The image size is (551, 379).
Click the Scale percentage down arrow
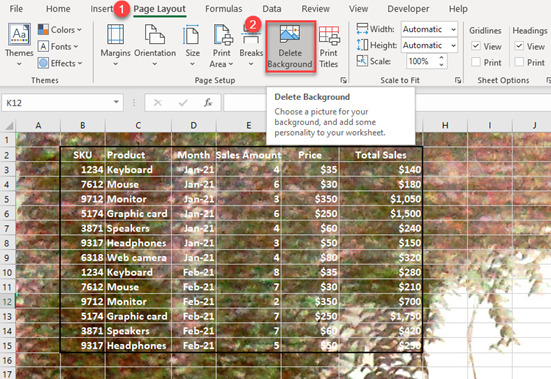click(x=441, y=65)
